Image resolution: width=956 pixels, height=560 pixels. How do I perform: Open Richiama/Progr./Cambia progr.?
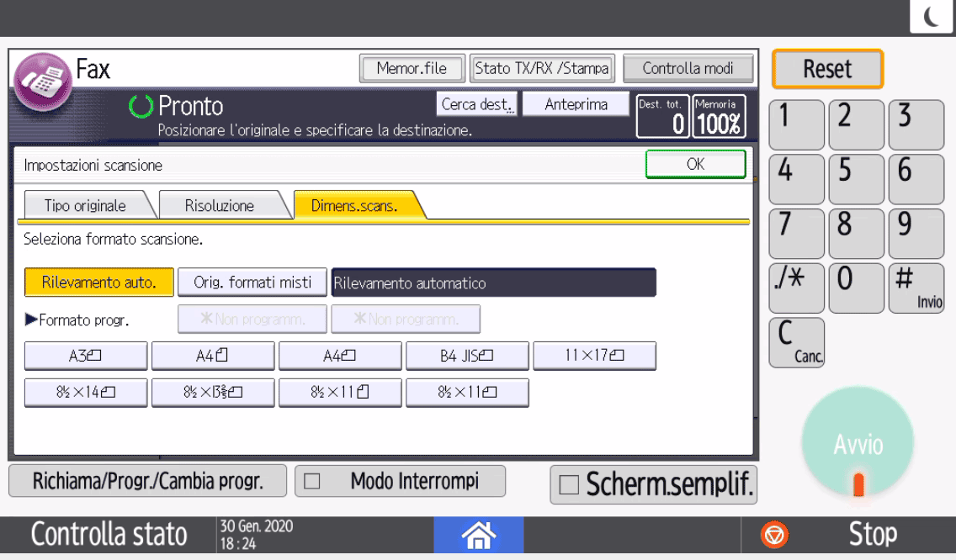[x=147, y=482]
